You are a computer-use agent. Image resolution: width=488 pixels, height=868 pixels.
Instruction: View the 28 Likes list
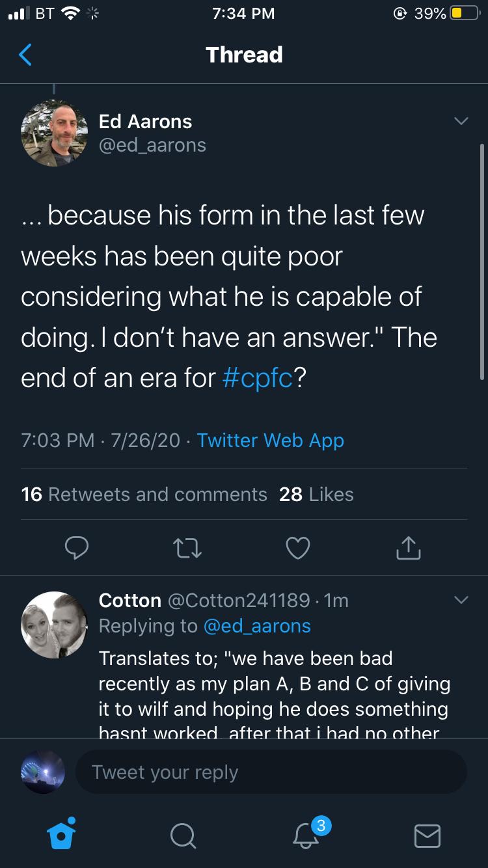pyautogui.click(x=316, y=495)
